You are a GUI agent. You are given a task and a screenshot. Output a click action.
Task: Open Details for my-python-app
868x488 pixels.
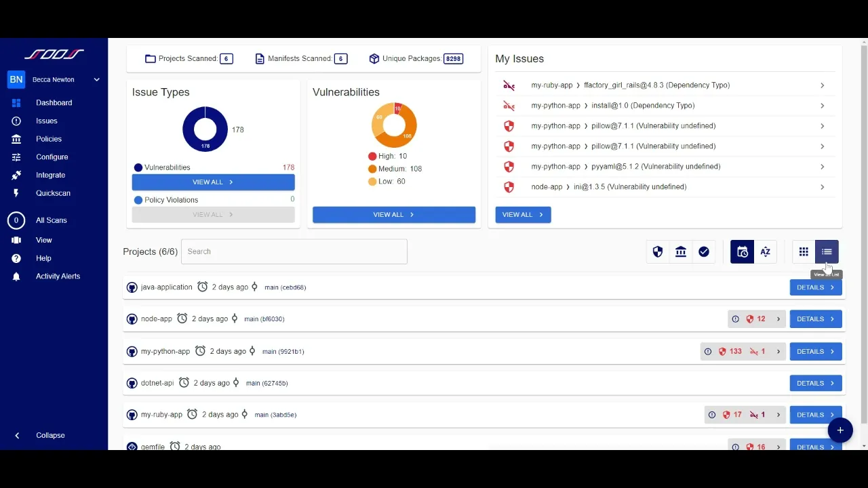tap(816, 352)
